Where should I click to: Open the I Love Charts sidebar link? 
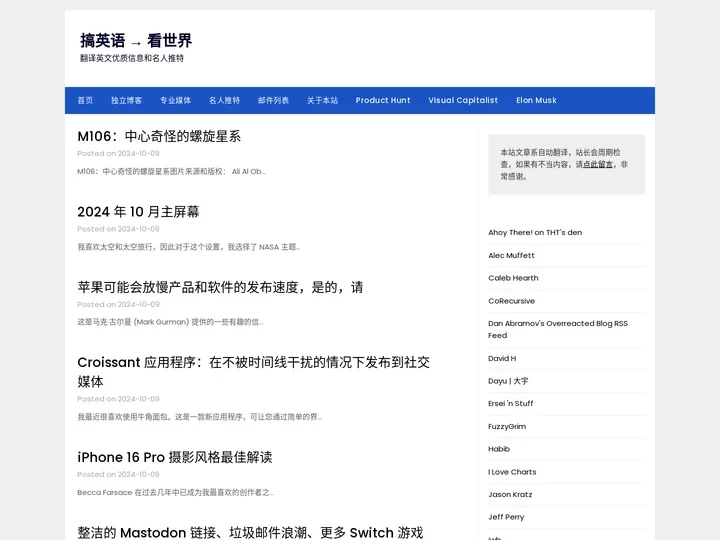pos(512,472)
